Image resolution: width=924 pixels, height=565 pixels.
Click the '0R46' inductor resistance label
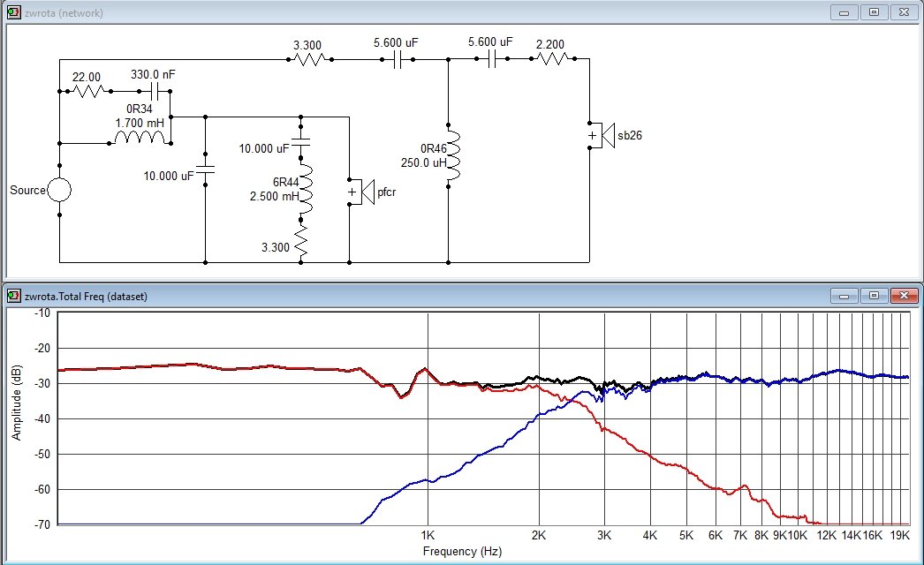pos(433,148)
